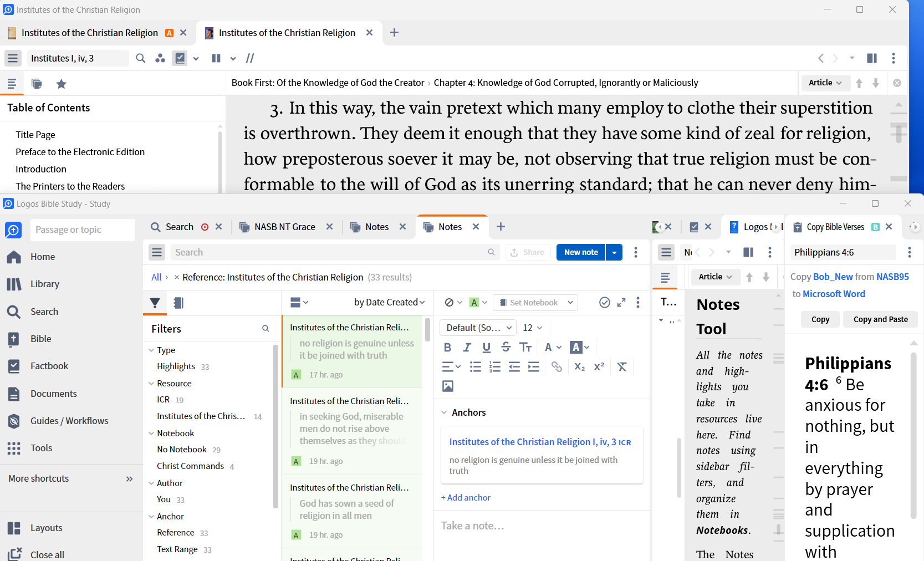Switch to the first Notes tab
Screen dimensions: 924x561
pos(377,227)
